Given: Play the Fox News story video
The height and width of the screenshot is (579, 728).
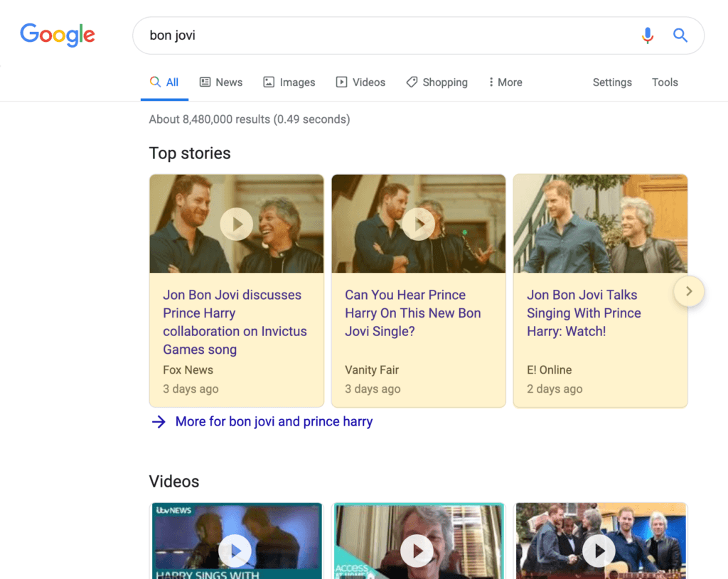Looking at the screenshot, I should 236,224.
